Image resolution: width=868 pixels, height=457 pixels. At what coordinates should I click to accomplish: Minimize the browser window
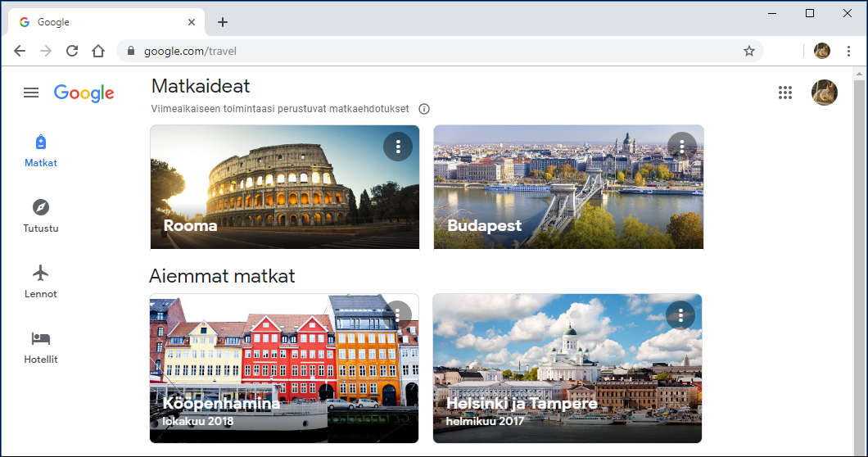click(x=772, y=13)
